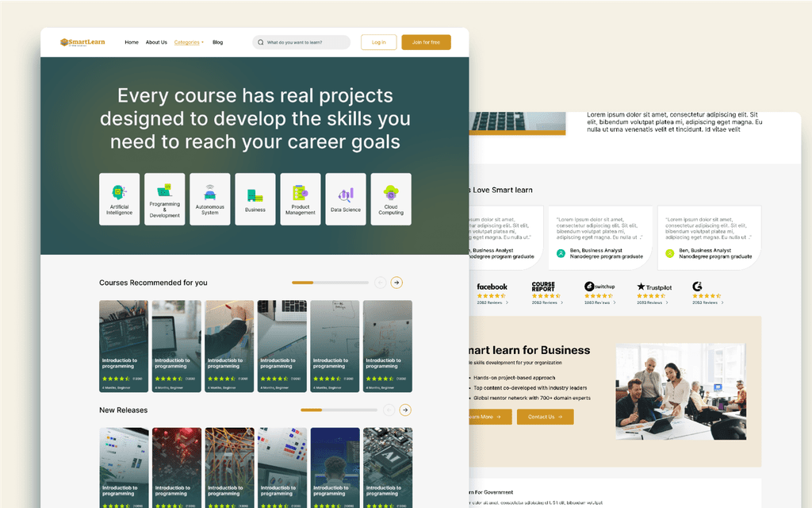This screenshot has height=508, width=812.
Task: Click the SmartLearn logo
Action: click(x=82, y=42)
